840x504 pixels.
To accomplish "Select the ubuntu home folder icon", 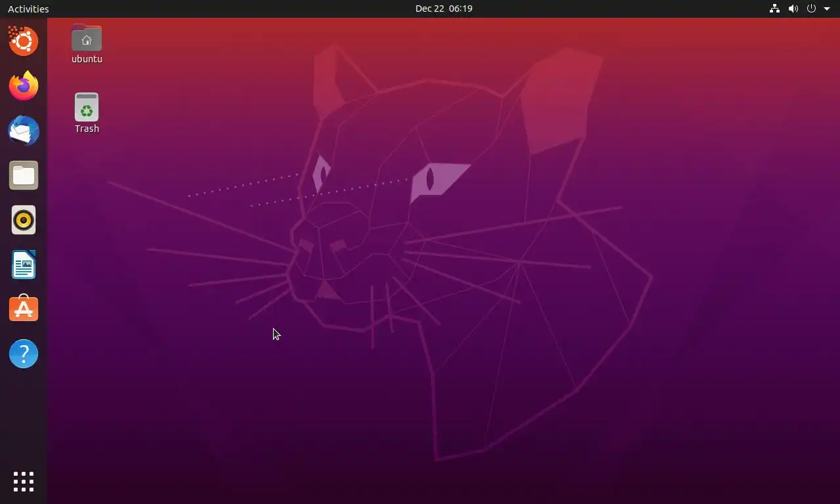I will coord(87,38).
